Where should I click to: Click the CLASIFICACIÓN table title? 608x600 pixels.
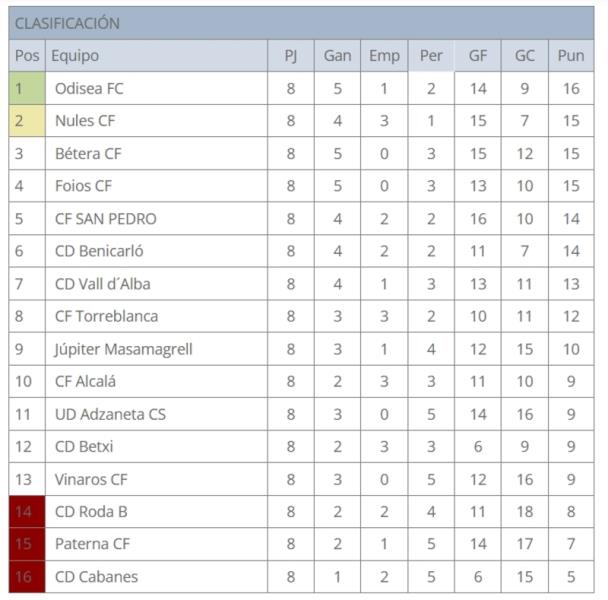point(67,23)
